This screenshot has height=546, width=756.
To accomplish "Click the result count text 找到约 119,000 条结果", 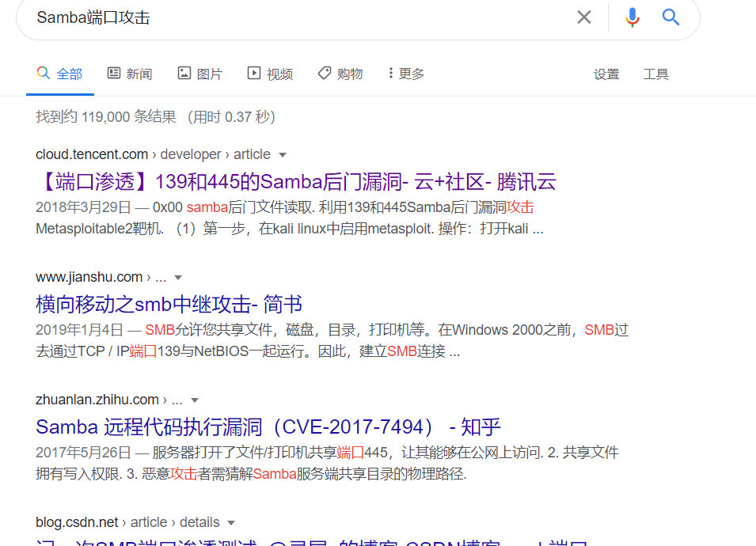I will click(106, 116).
